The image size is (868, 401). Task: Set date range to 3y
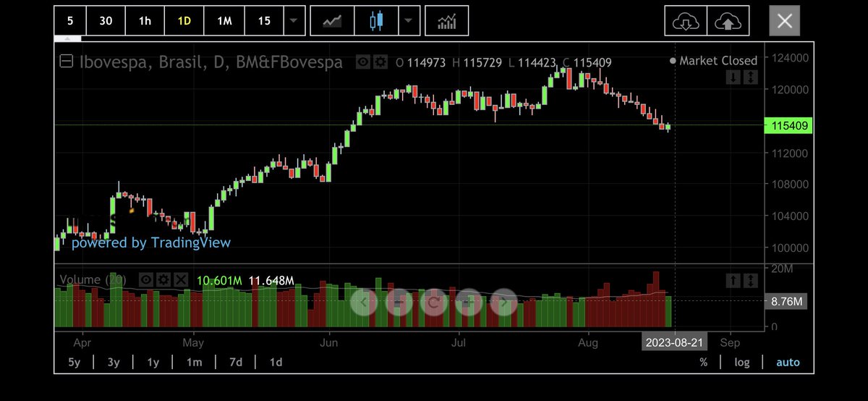tap(114, 362)
